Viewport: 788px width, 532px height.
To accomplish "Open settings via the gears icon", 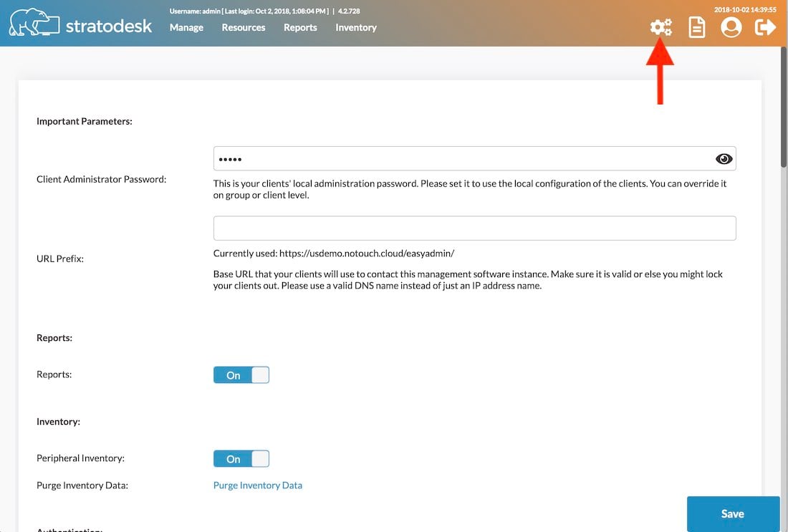I will (660, 26).
